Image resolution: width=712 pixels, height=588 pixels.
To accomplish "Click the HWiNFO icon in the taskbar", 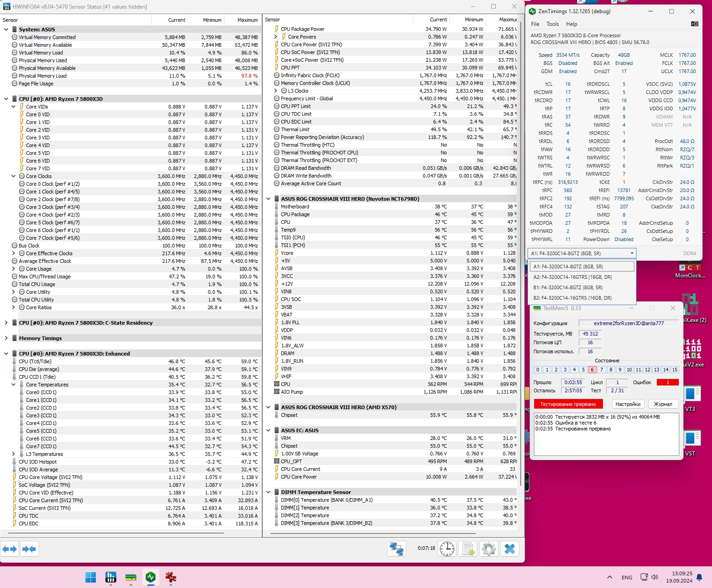I will click(111, 577).
